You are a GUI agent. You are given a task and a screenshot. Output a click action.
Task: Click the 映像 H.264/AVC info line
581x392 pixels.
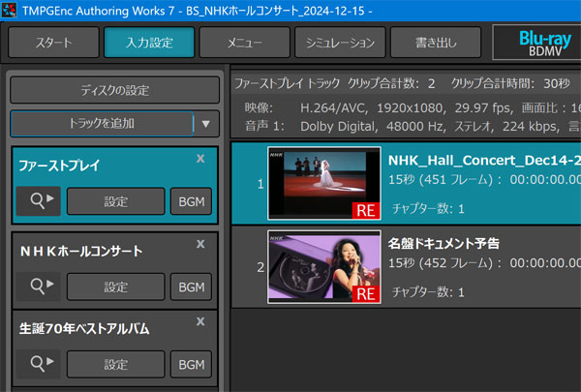(x=413, y=107)
